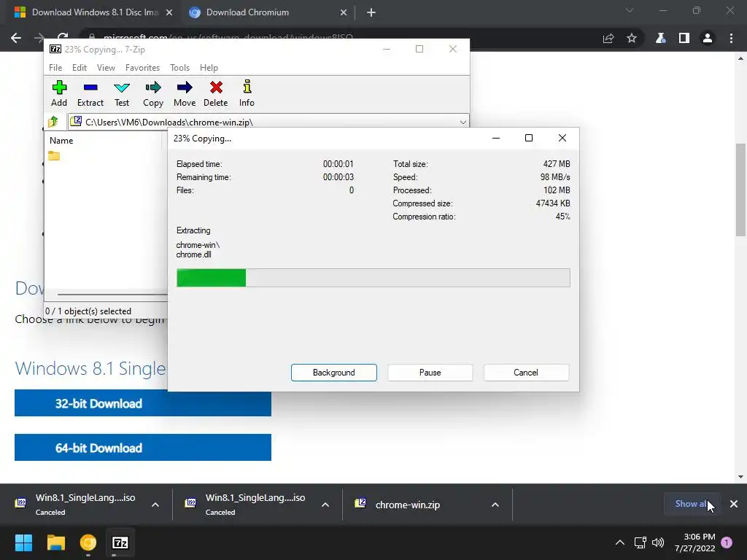Go up one folder level in 7-Zip

53,122
